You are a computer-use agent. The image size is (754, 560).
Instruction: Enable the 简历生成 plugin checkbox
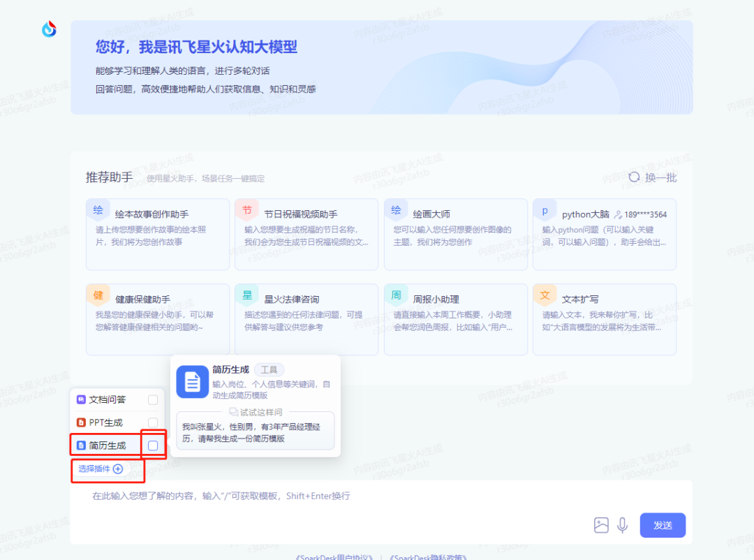pos(154,445)
